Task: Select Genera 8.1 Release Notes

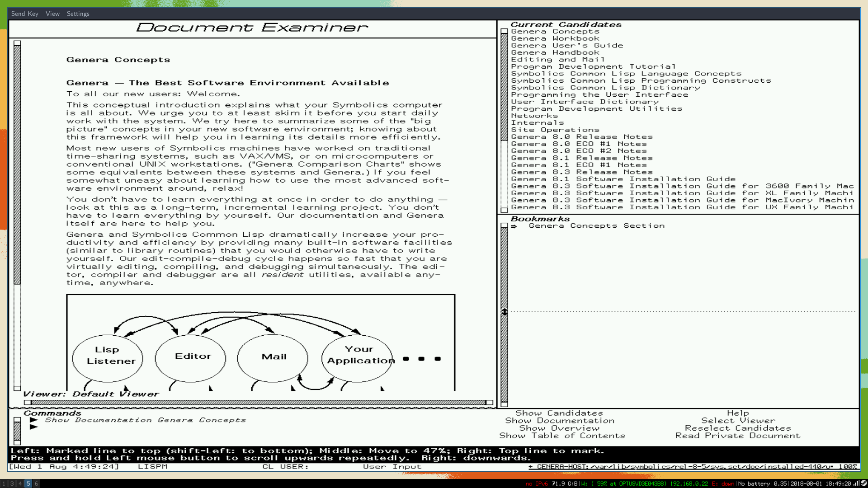Action: click(x=582, y=158)
